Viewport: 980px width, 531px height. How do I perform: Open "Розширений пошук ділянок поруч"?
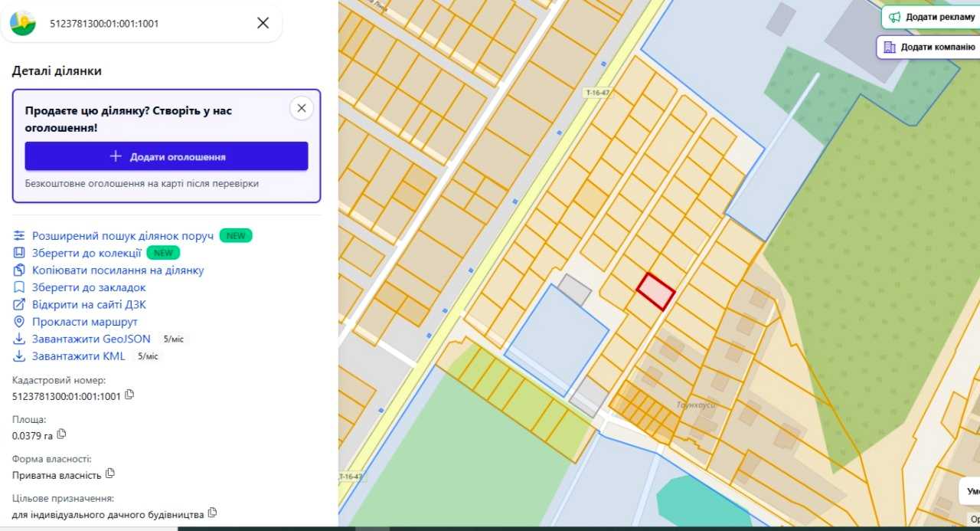pos(122,235)
